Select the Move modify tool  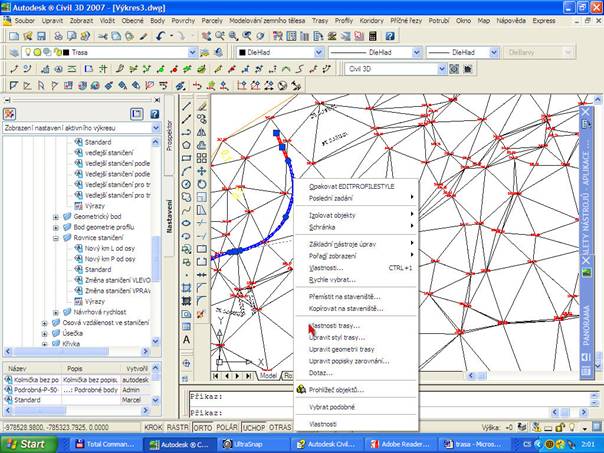(x=201, y=171)
